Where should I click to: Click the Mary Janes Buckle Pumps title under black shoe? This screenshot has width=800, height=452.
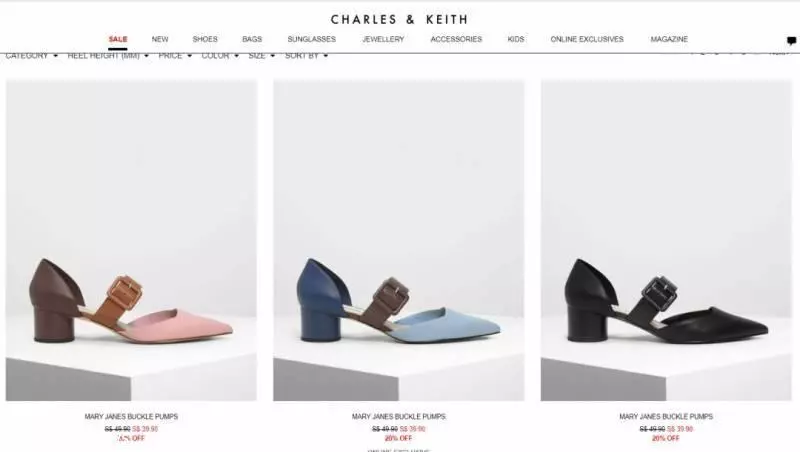(x=666, y=417)
